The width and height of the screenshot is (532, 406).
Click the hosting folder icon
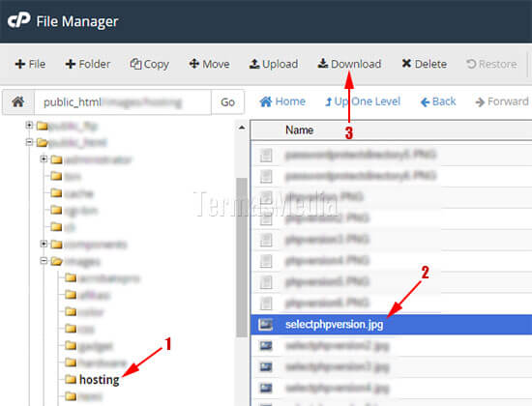click(71, 379)
